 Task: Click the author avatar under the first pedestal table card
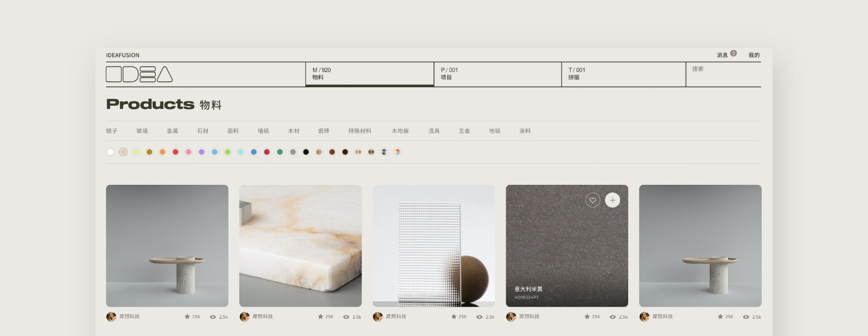click(111, 316)
